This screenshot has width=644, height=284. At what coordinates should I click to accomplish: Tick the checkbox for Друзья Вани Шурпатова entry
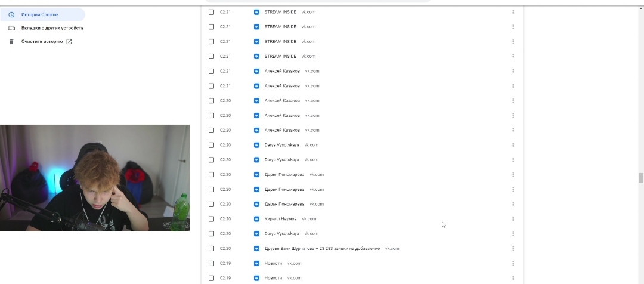(x=211, y=249)
